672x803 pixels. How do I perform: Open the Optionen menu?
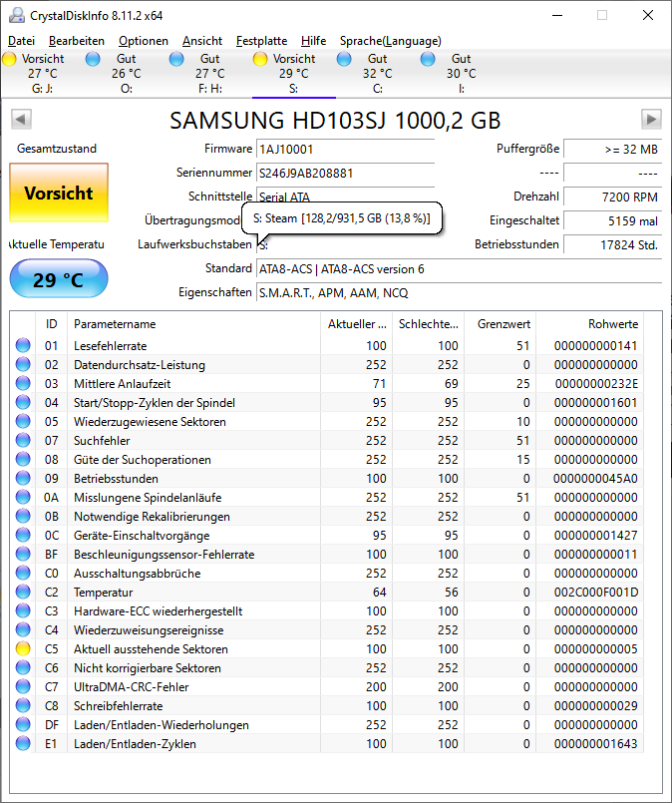[144, 41]
